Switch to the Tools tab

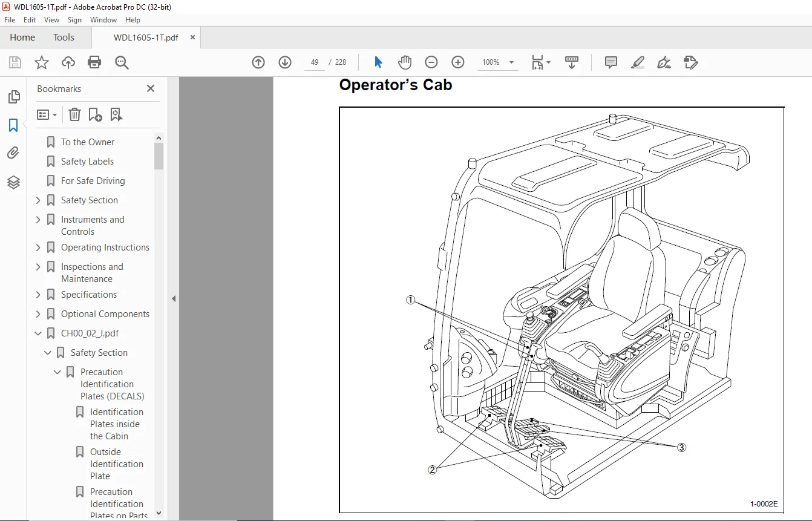(64, 38)
